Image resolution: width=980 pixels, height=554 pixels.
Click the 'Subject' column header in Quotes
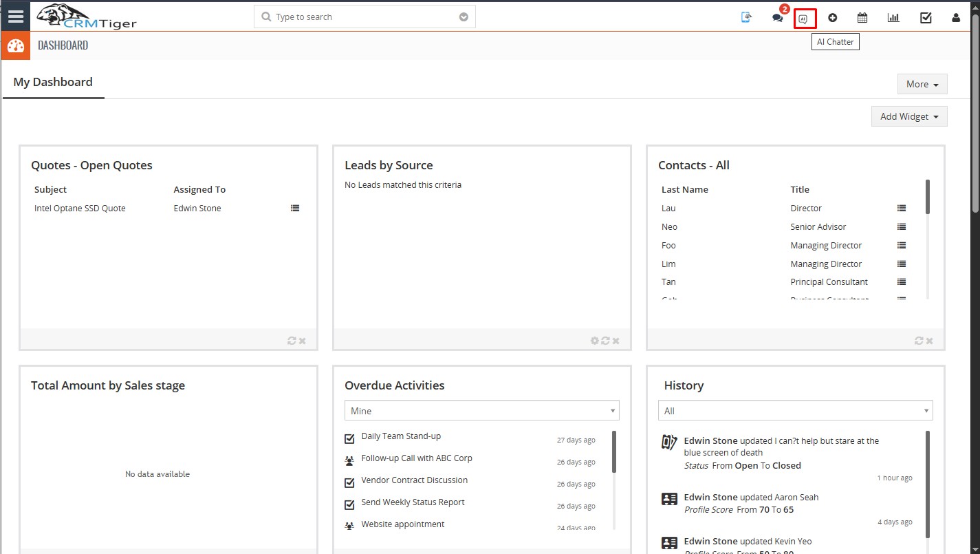point(51,189)
